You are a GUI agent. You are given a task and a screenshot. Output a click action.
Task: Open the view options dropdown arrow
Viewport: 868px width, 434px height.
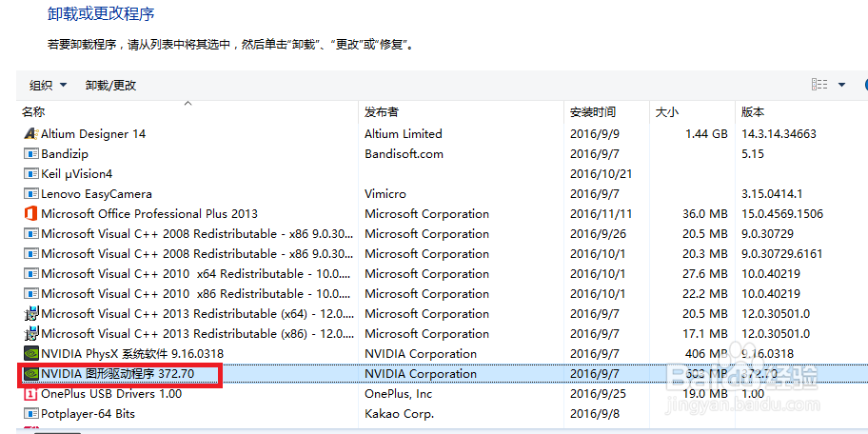tap(842, 85)
